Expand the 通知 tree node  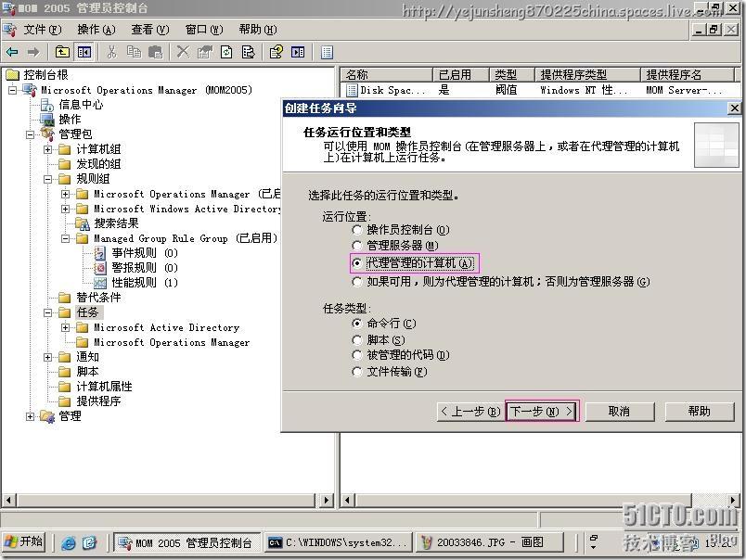pos(47,357)
